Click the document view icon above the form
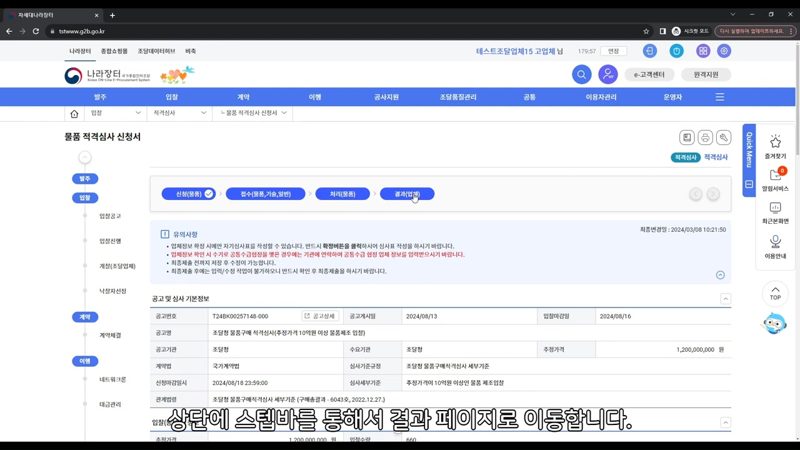This screenshot has width=800, height=450. click(687, 137)
